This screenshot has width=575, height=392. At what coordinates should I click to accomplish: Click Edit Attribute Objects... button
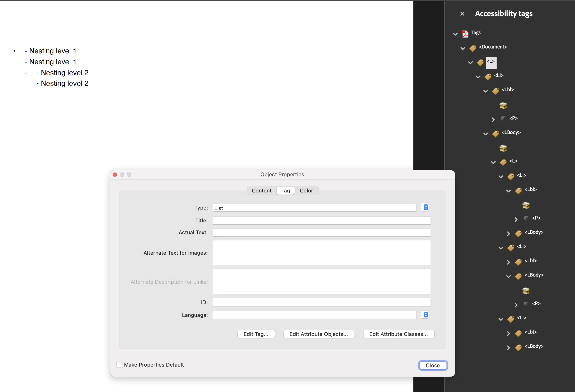click(x=318, y=334)
